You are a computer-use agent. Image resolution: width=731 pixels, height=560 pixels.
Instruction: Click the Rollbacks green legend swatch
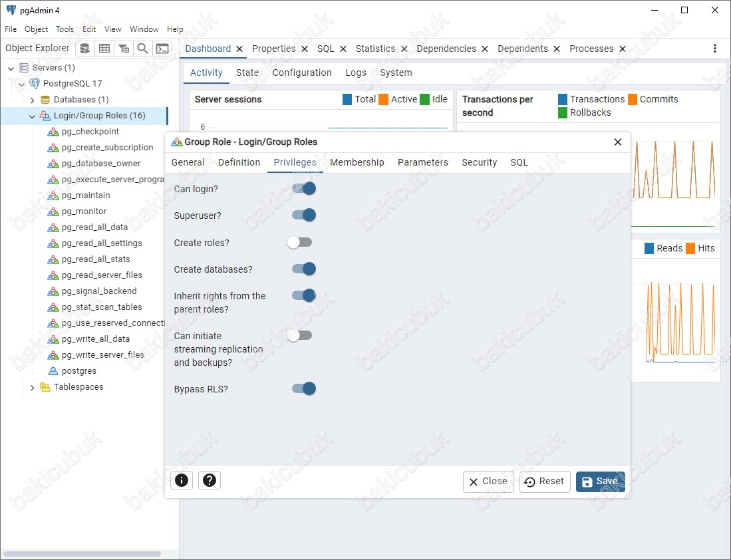click(563, 113)
